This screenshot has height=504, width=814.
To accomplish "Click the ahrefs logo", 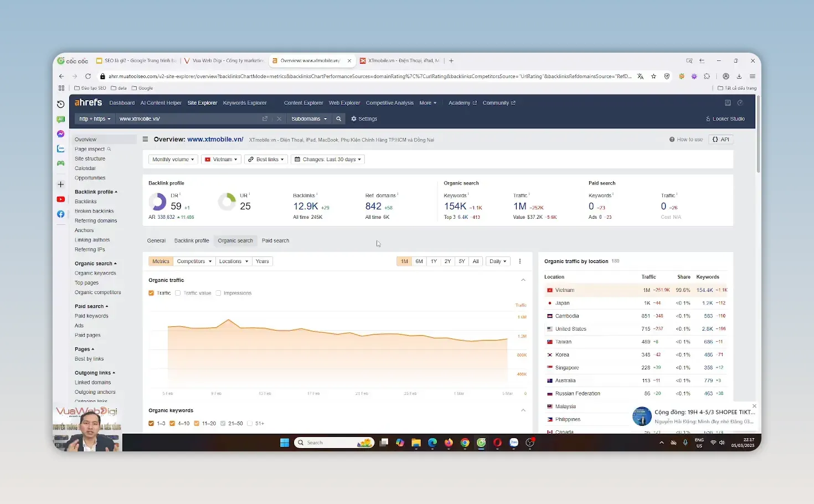I will coord(89,102).
